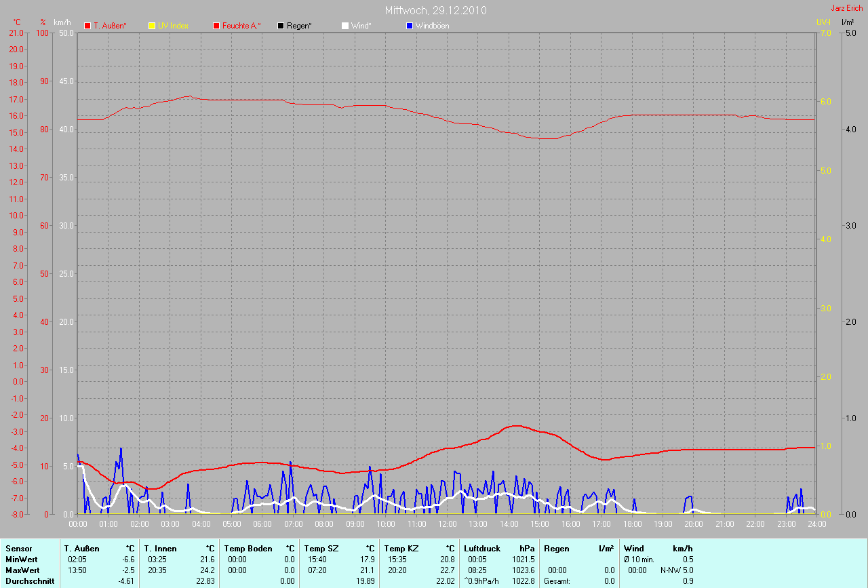
Task: Click the MaxWert row header
Action: [22, 570]
